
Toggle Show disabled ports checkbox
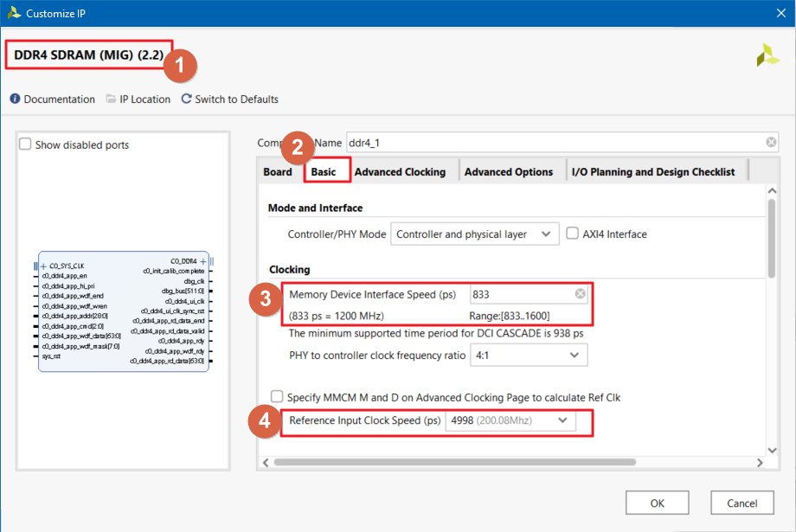click(25, 144)
